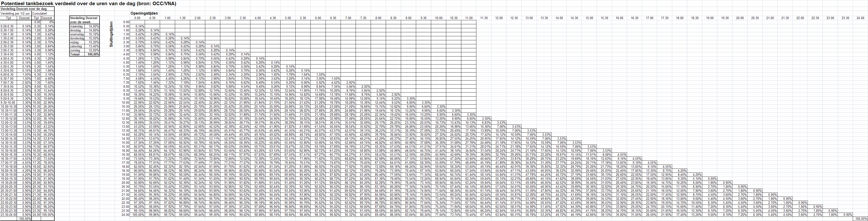Select the 'Verdeling Doorzet over de week' header
Viewport: 868px width, 221px height.
click(84, 20)
